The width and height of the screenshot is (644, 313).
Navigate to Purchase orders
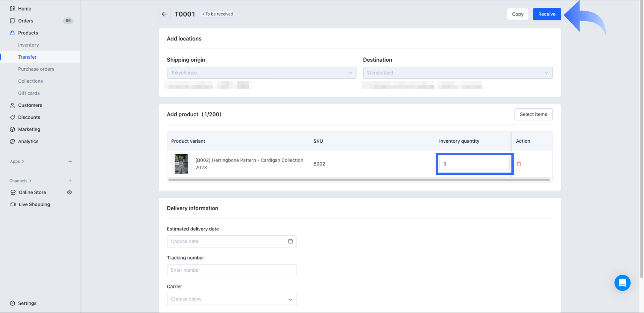(36, 69)
